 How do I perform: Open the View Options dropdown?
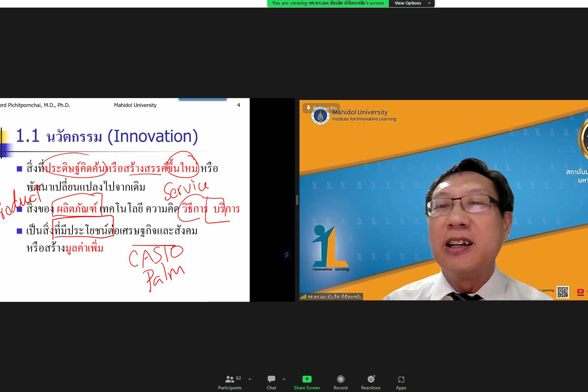point(408,3)
